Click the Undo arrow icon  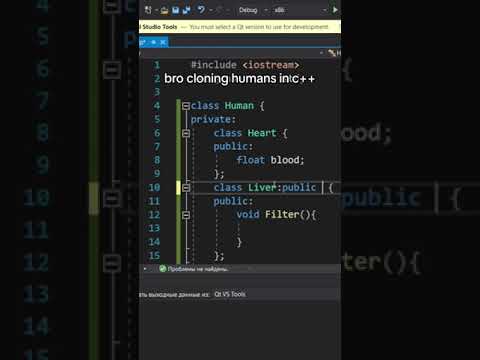[201, 10]
